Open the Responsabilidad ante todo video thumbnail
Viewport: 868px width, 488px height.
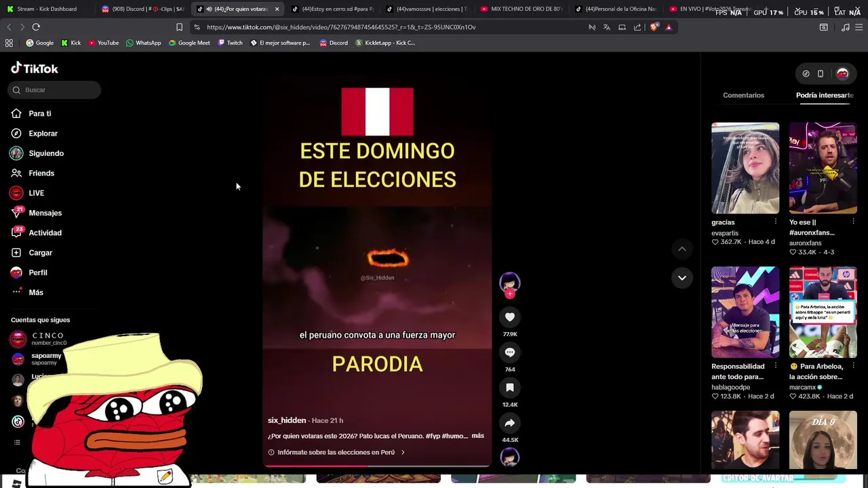(x=745, y=312)
